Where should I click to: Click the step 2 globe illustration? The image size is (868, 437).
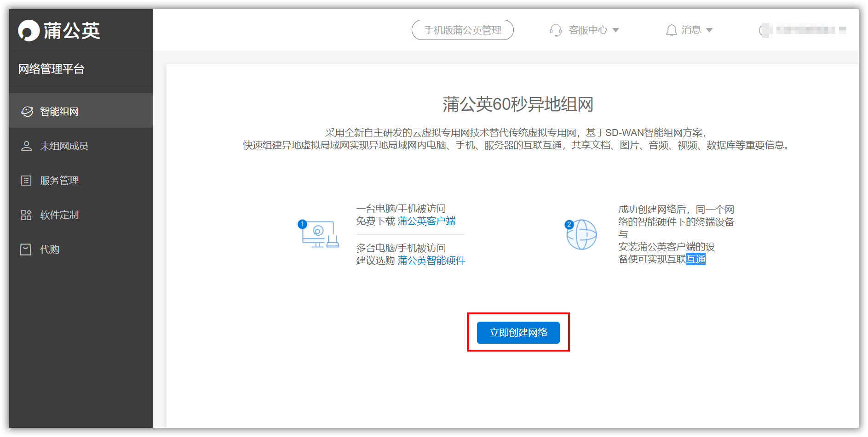(581, 234)
